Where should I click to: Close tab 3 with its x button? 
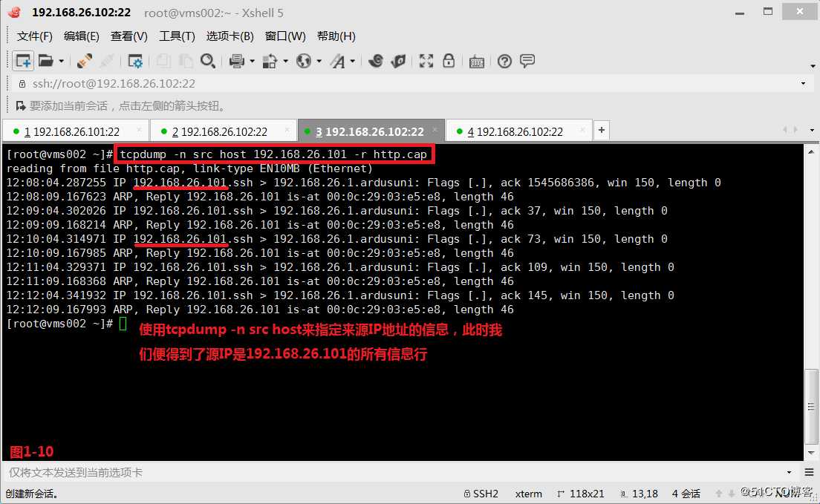(x=435, y=129)
